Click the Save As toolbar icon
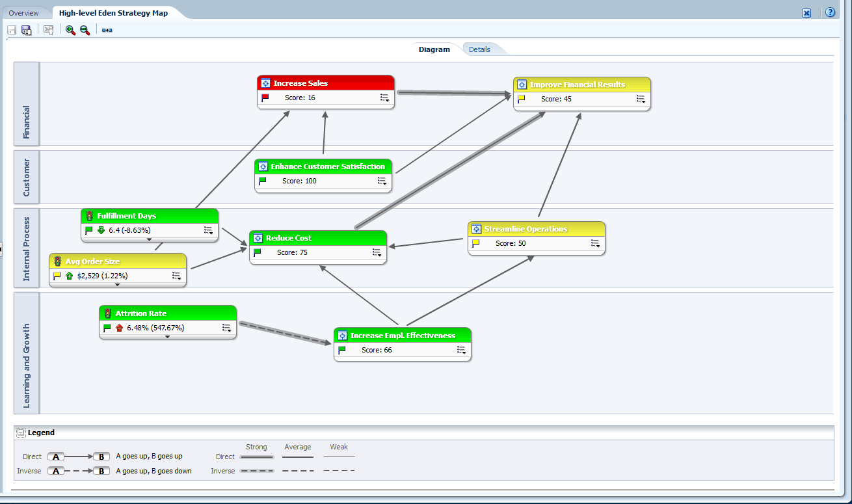This screenshot has width=852, height=504. (x=27, y=30)
